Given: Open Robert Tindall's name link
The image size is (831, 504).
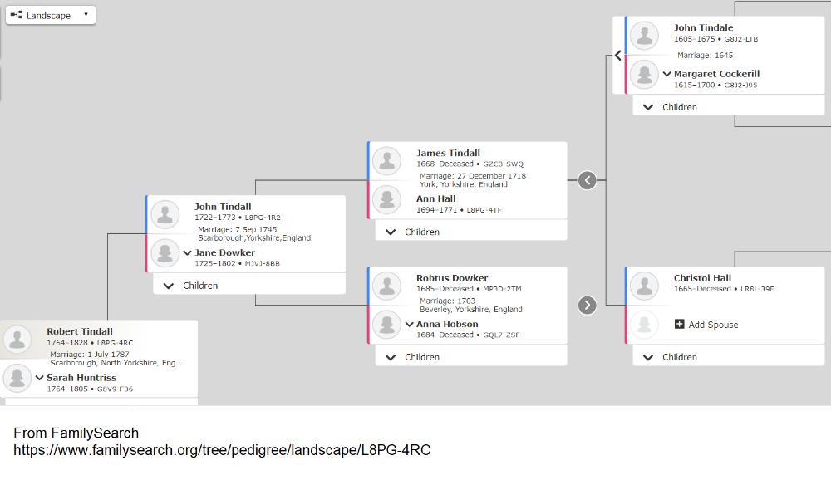Looking at the screenshot, I should tap(80, 331).
